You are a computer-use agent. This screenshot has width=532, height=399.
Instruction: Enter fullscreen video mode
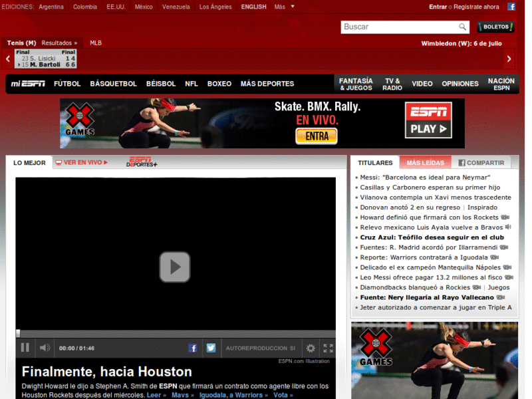point(328,348)
